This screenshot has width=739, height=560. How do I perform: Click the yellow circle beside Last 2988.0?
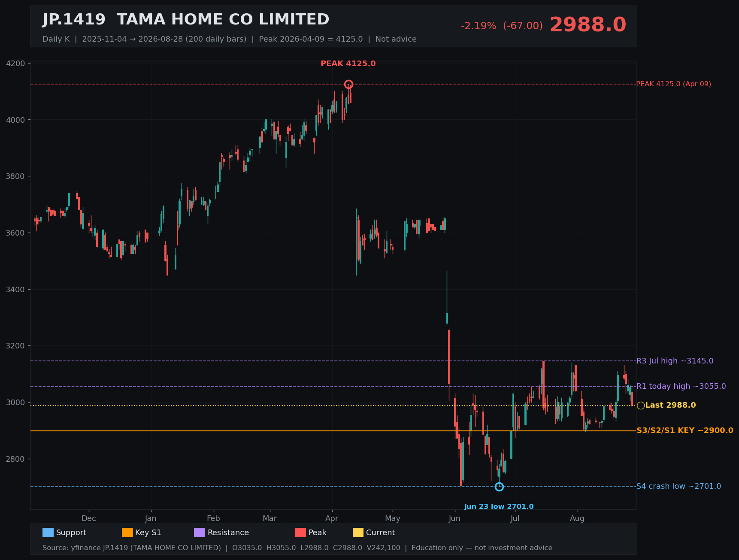[x=640, y=406]
